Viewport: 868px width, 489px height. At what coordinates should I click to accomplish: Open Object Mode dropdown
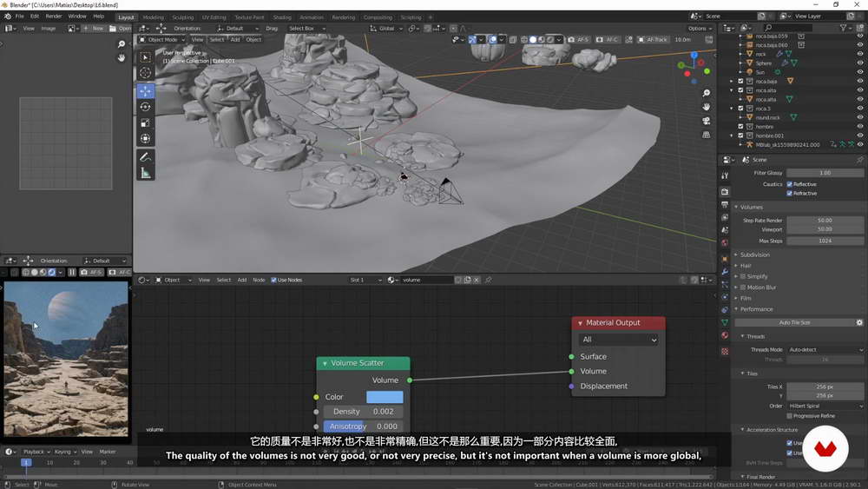pos(161,40)
